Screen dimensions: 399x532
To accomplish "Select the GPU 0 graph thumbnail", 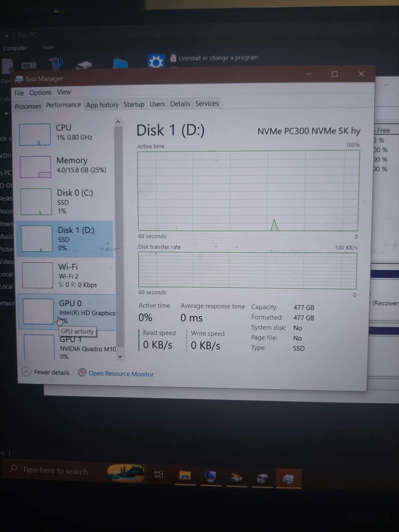I will point(38,311).
